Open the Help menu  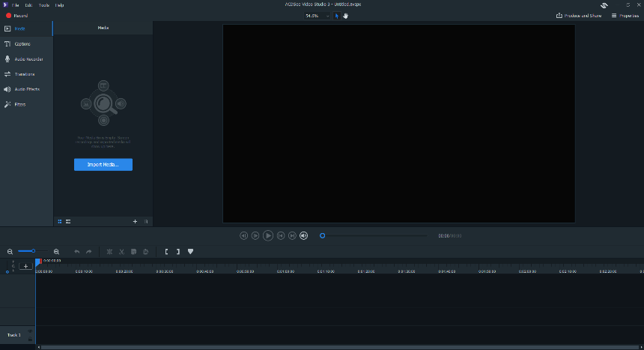coord(60,5)
